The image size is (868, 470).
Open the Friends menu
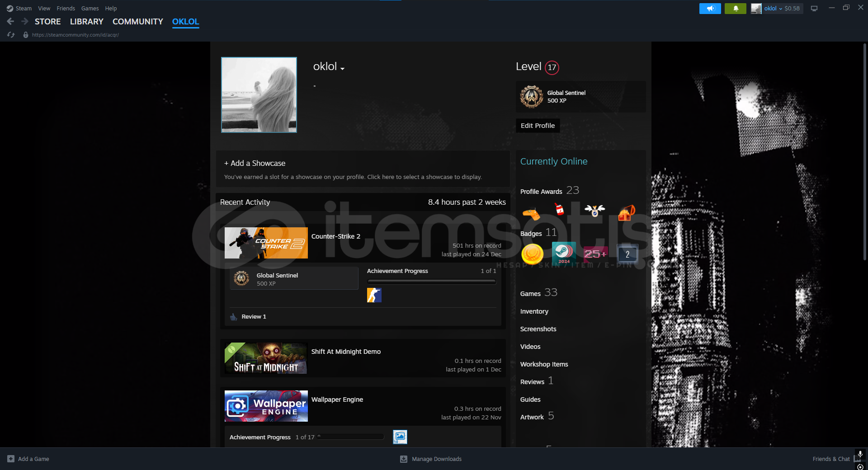click(x=66, y=9)
